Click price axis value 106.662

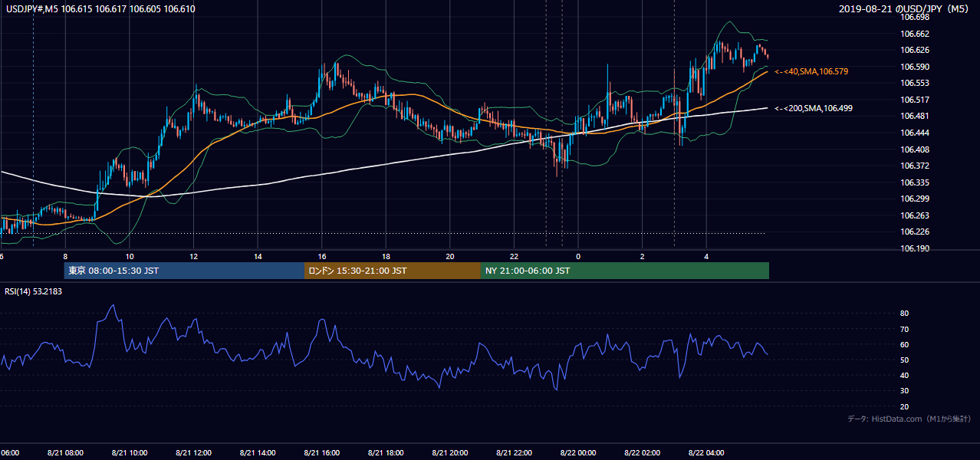915,34
